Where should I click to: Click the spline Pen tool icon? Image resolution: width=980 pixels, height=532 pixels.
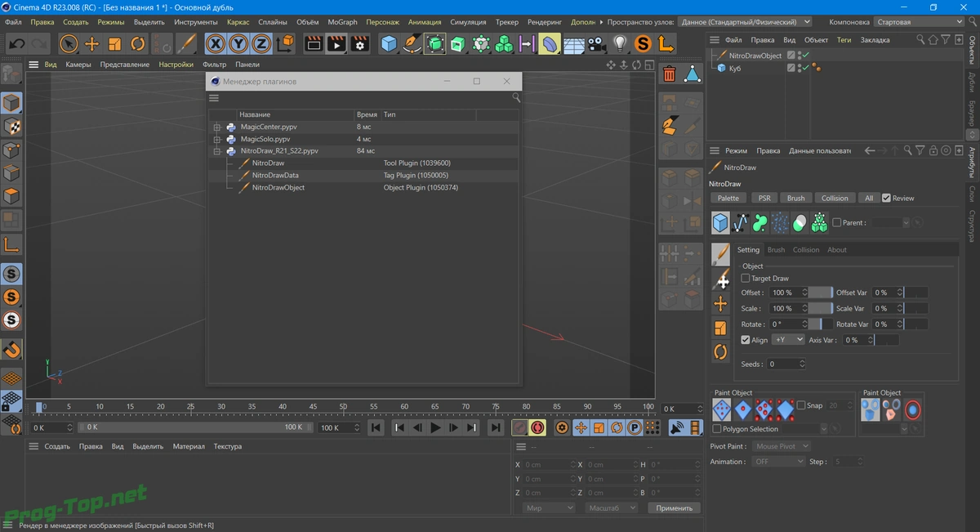412,44
